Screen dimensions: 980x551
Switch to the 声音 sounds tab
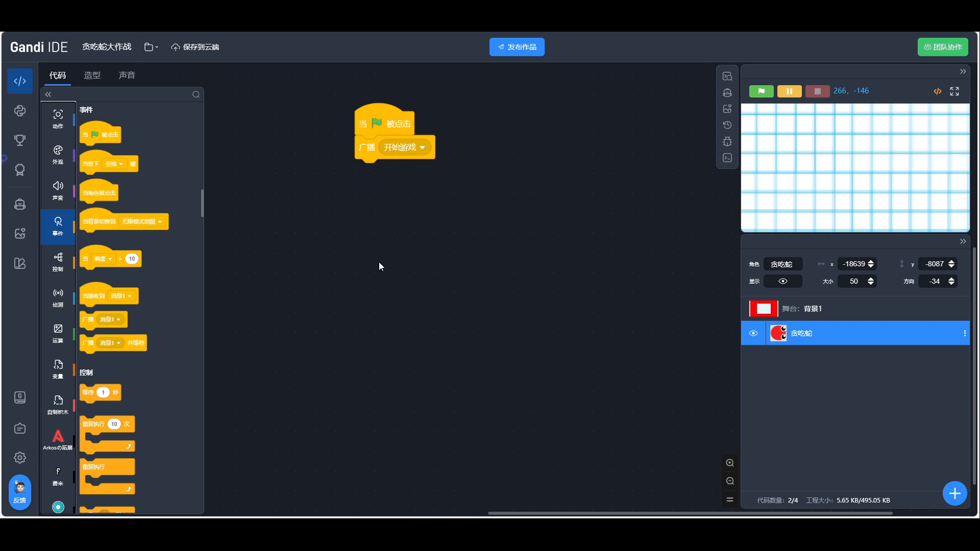click(127, 75)
